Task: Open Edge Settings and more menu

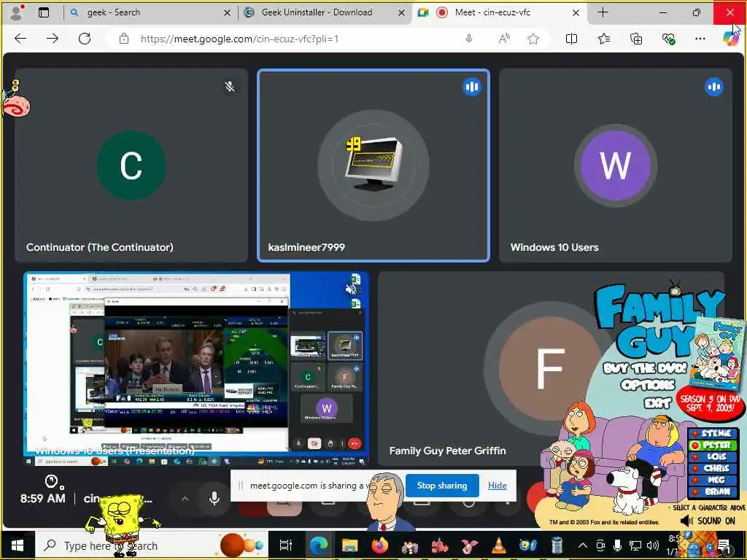Action: (700, 39)
